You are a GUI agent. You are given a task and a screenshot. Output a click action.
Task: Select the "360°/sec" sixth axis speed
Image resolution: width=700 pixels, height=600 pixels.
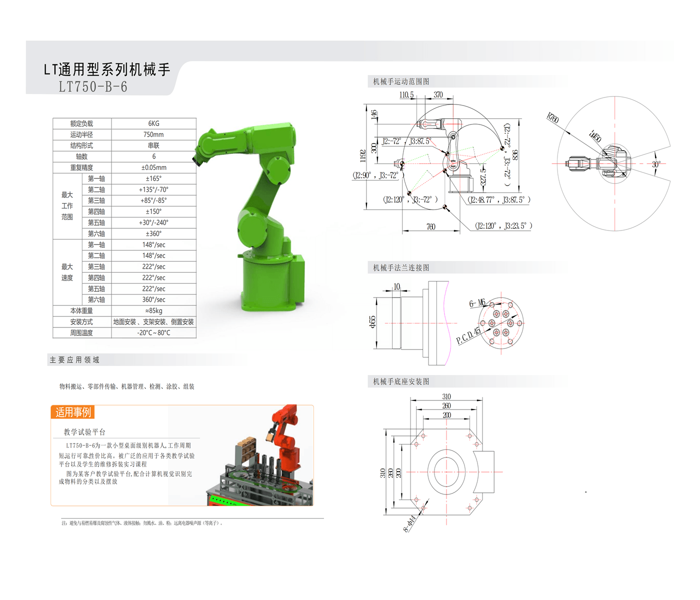153,299
